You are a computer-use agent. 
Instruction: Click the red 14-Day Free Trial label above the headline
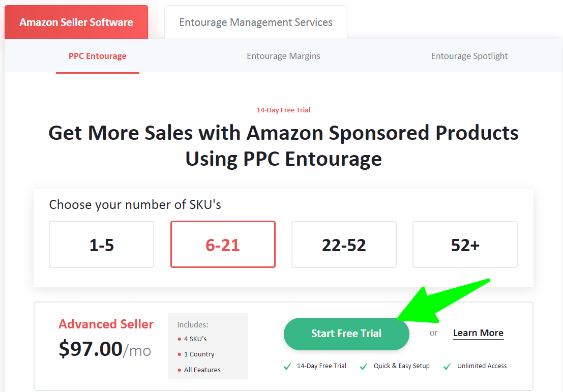[x=283, y=110]
